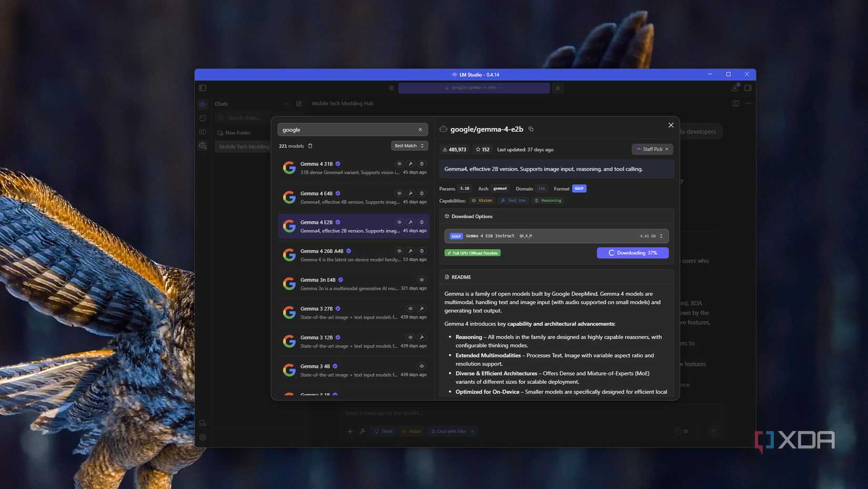868x489 pixels.
Task: Click the 152 stars count
Action: click(x=482, y=149)
